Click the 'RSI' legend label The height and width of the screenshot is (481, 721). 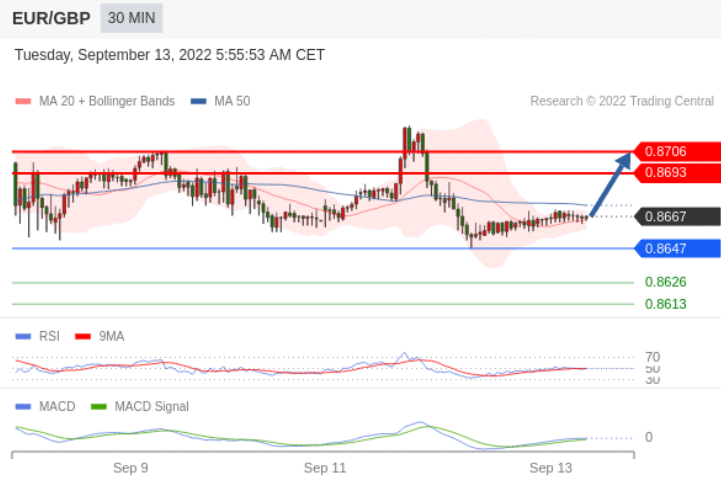[x=49, y=336]
